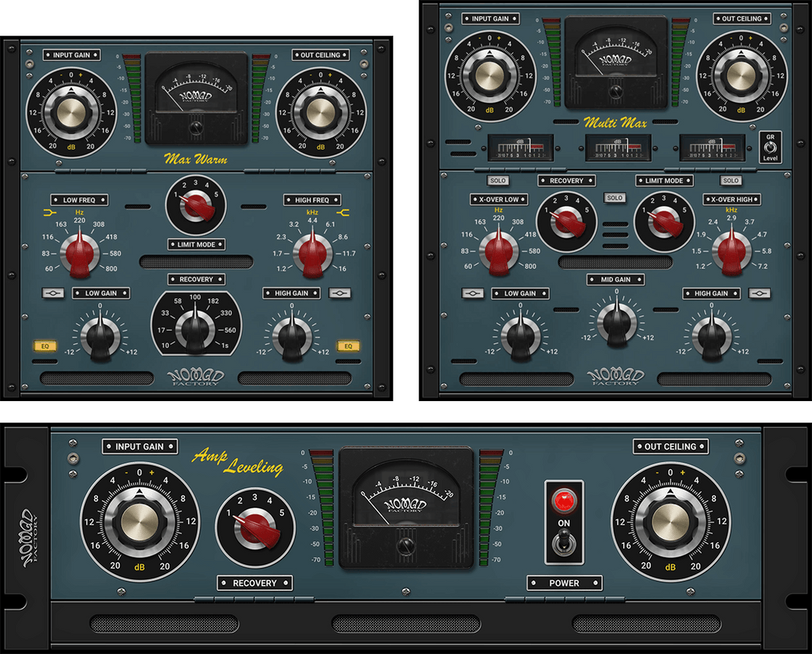This screenshot has width=812, height=654.
Task: Click the Amp Leveling Recovery red selector knob
Action: coord(255,528)
